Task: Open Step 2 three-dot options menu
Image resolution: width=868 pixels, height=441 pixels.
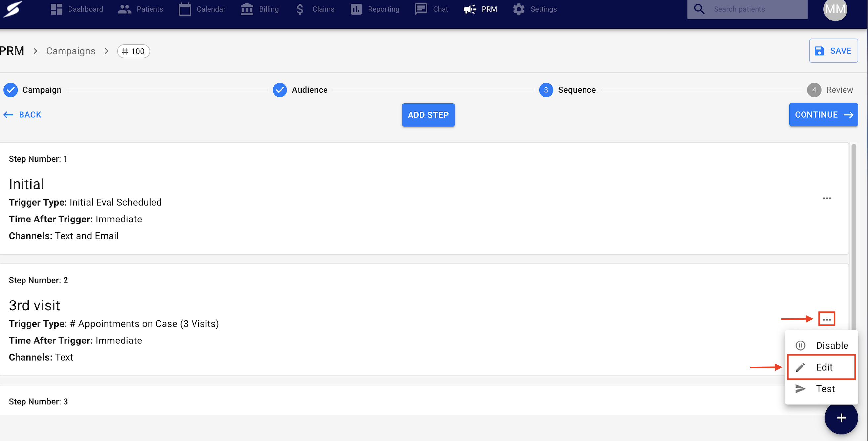Action: click(x=827, y=319)
